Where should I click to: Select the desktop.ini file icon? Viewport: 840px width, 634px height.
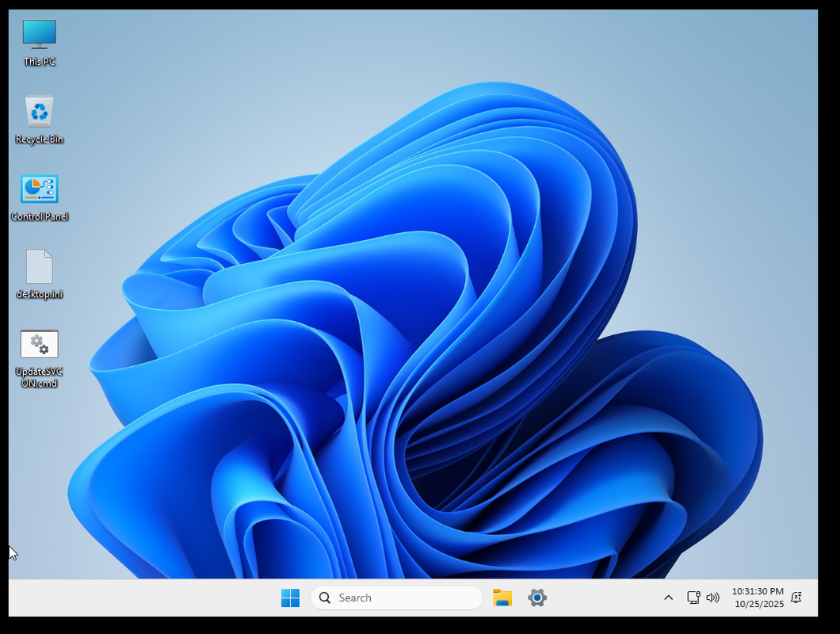(x=39, y=274)
